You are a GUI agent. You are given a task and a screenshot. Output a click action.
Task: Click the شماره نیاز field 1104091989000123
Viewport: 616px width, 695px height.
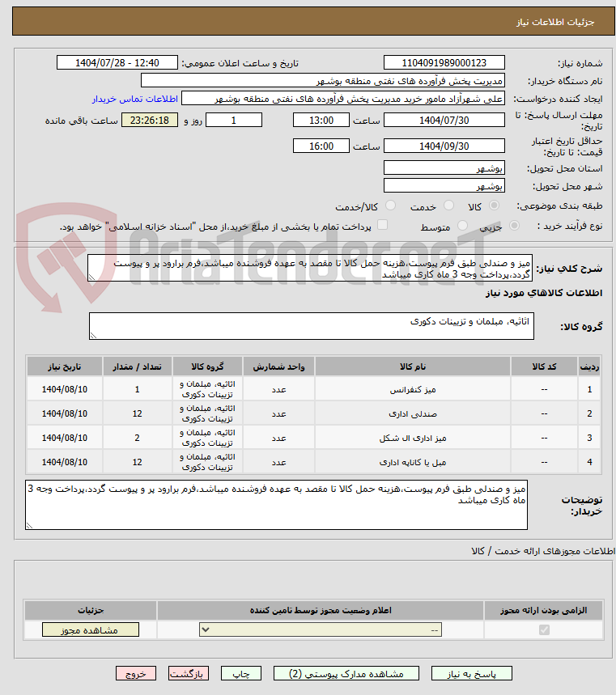point(444,63)
